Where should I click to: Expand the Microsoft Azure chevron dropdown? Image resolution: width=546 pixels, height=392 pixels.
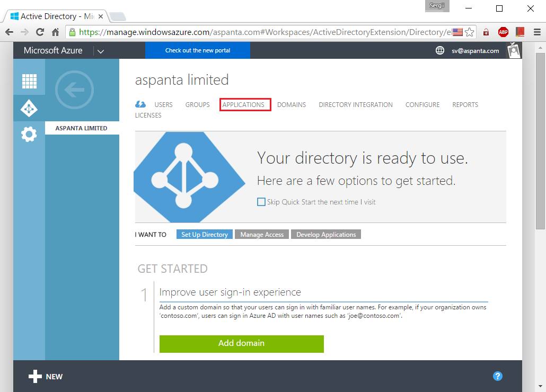pos(101,50)
